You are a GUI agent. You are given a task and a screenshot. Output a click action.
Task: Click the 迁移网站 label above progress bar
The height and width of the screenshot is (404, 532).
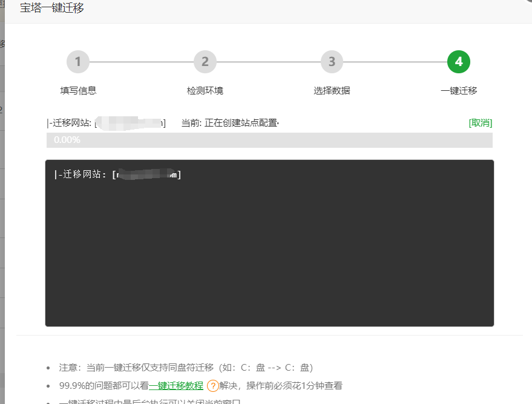tap(69, 123)
